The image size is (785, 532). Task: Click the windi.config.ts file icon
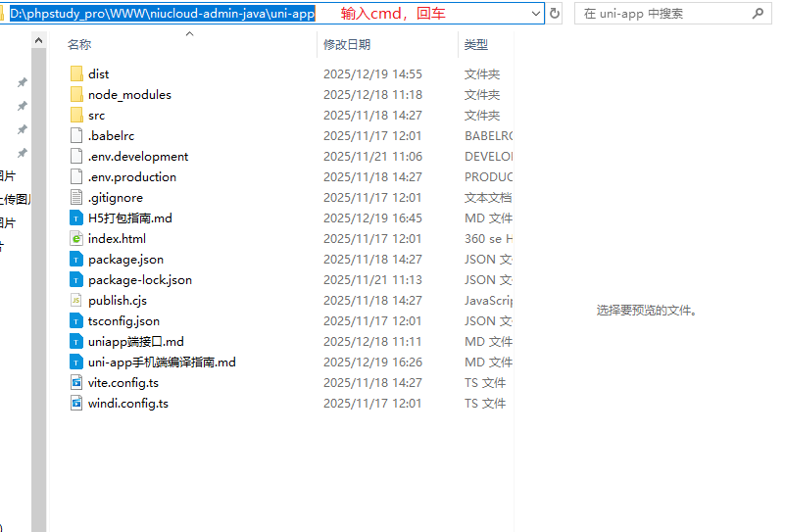pos(76,404)
